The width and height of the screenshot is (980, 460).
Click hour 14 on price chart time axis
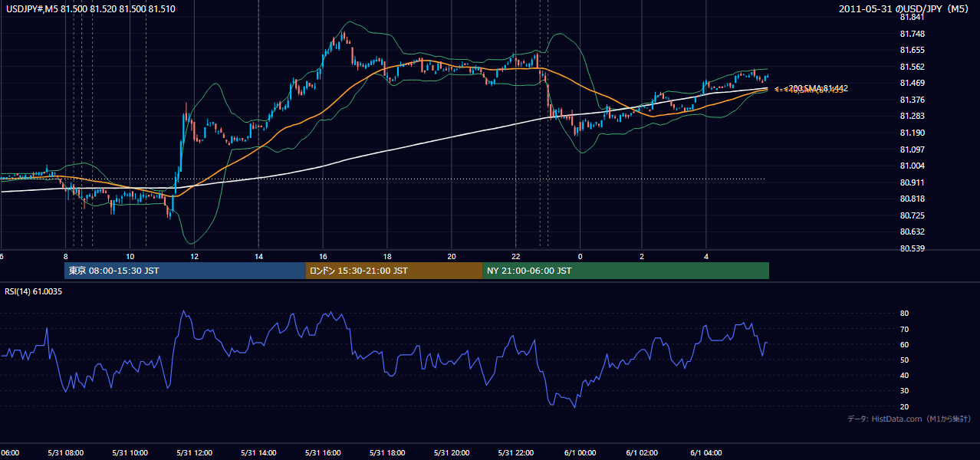tap(258, 256)
